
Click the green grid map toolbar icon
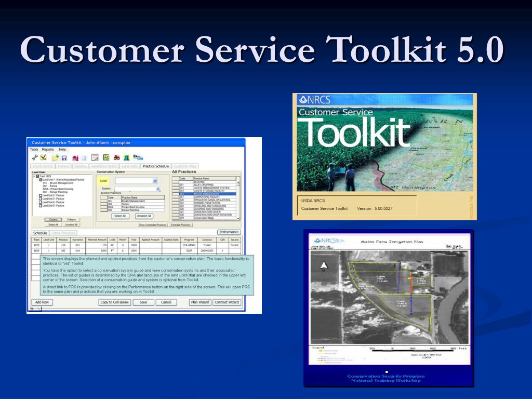106,157
